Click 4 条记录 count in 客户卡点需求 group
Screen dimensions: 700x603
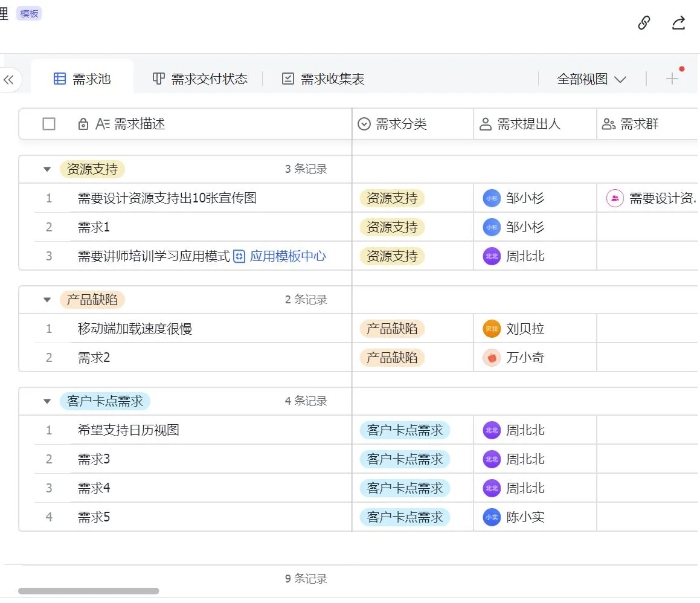pyautogui.click(x=306, y=401)
